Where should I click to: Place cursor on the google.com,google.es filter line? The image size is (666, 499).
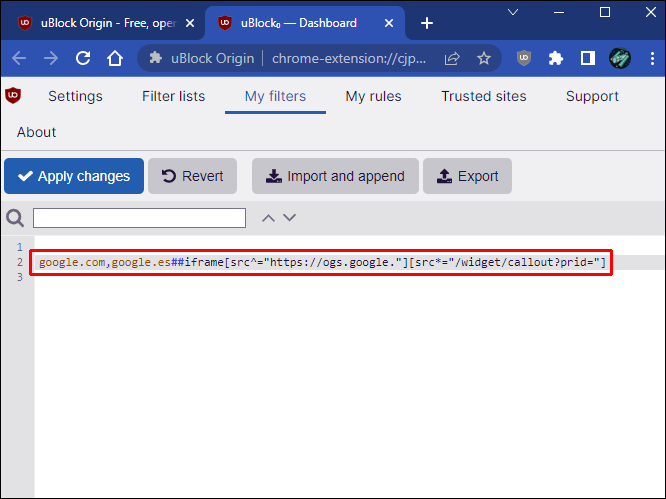coord(322,262)
